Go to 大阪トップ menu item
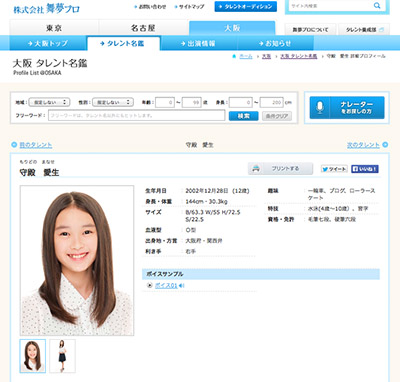 (48, 43)
